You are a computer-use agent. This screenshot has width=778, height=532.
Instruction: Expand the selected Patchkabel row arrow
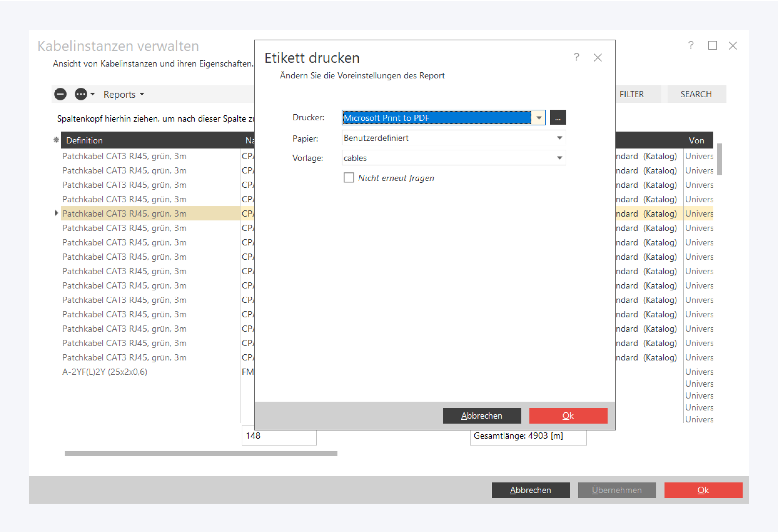(x=56, y=213)
